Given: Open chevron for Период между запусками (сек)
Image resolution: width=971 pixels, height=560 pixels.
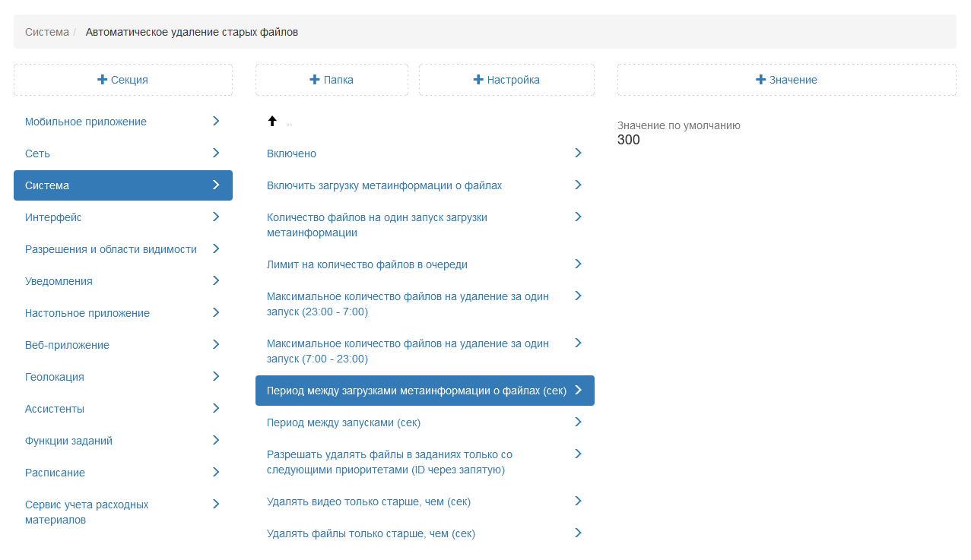Looking at the screenshot, I should pos(578,422).
